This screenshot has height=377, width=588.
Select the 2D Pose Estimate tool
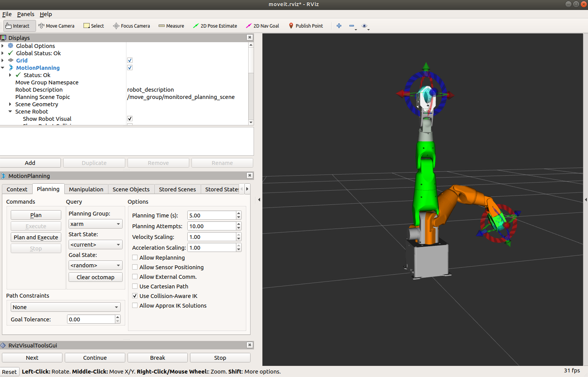click(215, 26)
